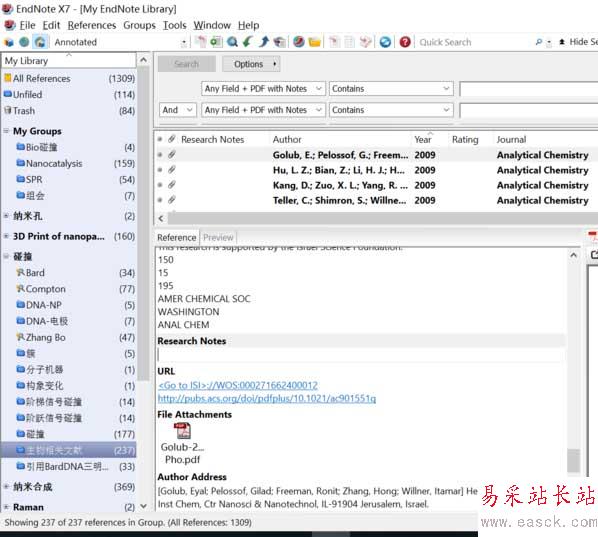598x537 pixels.
Task: Switch to Local Library Mode icon
Action: coord(9,42)
